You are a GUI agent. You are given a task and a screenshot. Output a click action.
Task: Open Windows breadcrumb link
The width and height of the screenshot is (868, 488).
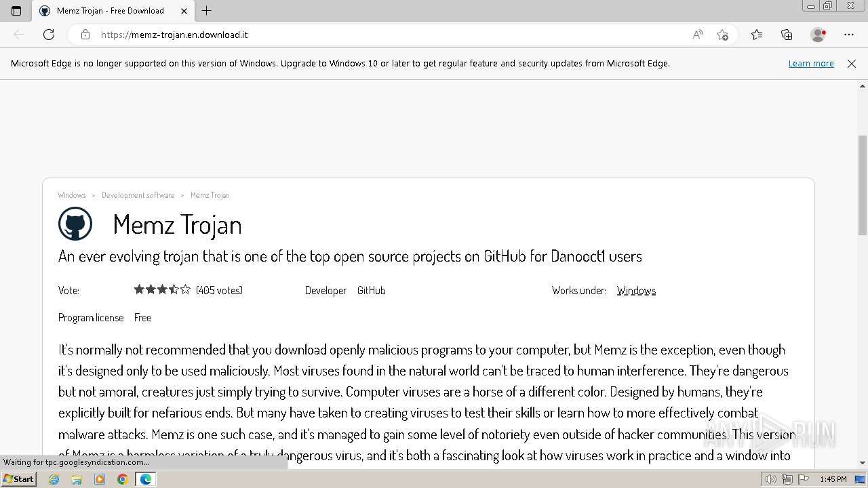pyautogui.click(x=72, y=195)
